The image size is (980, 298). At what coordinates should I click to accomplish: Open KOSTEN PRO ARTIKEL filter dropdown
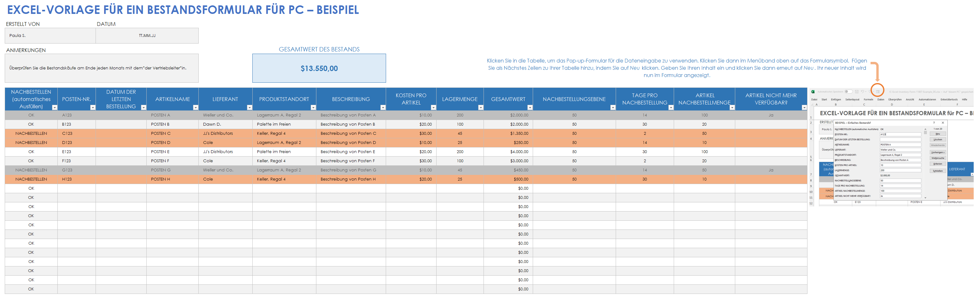tap(433, 108)
